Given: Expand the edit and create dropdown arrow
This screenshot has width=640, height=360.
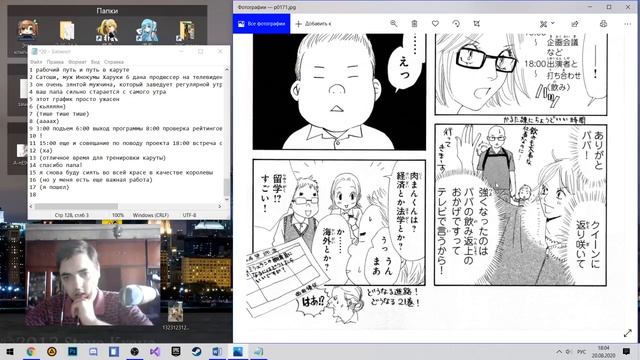Looking at the screenshot, I should pos(553,23).
